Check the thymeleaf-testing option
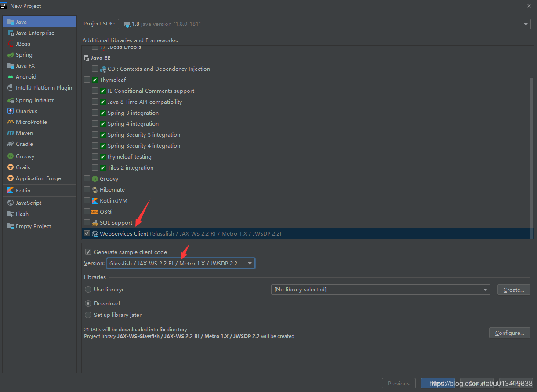537x392 pixels. coord(95,156)
